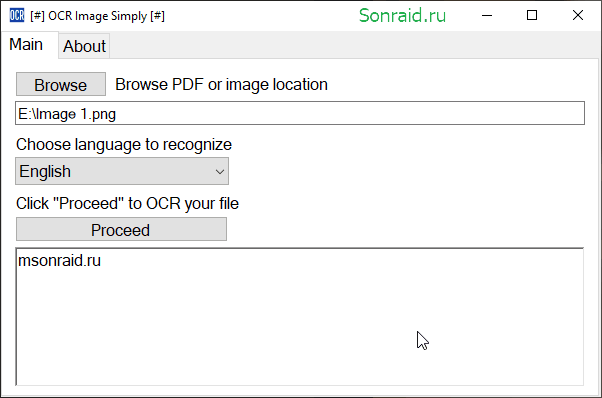Click the "Browse PDF or image location" label
This screenshot has width=602, height=398.
click(222, 84)
